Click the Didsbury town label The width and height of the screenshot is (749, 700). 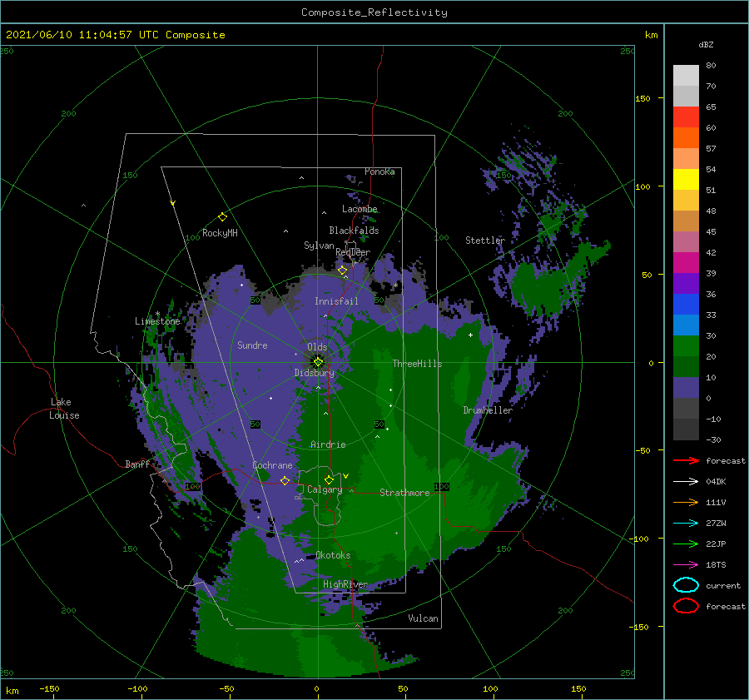(315, 373)
